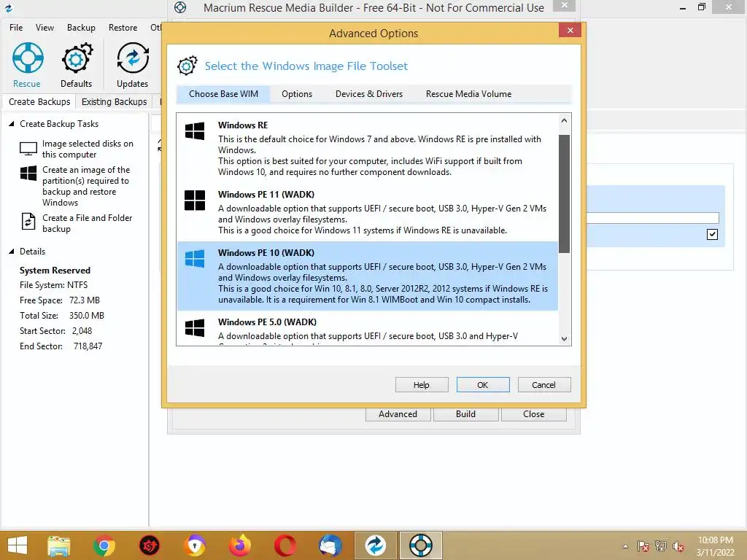Select the Windows PE 11 logo icon
This screenshot has width=747, height=560.
click(195, 200)
